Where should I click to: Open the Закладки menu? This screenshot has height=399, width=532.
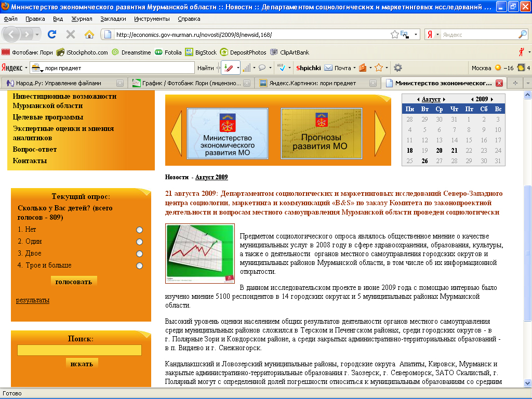[113, 19]
